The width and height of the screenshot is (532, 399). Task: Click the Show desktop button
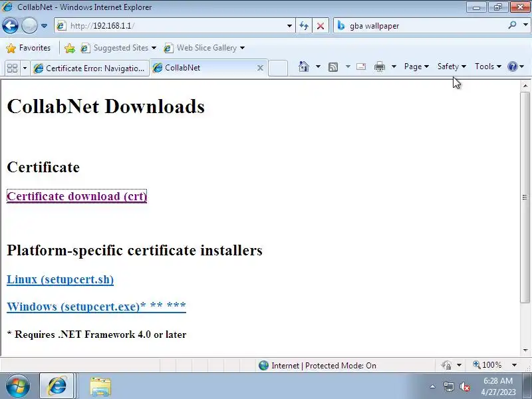click(x=527, y=386)
